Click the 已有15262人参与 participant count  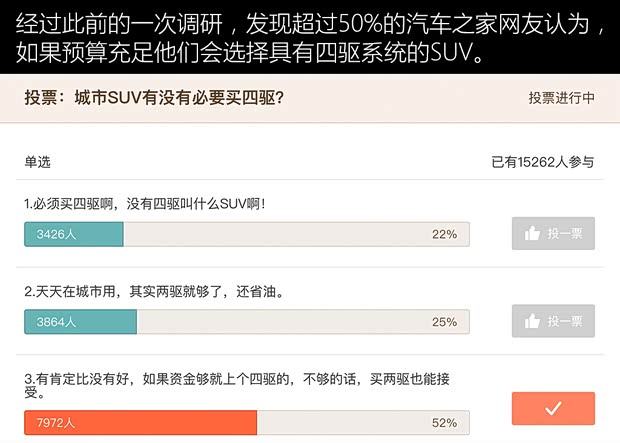tap(543, 161)
